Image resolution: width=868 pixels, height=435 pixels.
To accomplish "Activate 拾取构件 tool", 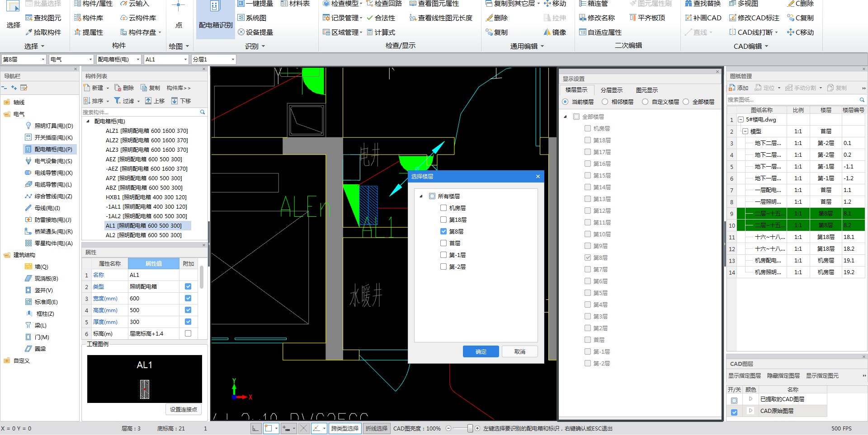I will click(x=43, y=32).
